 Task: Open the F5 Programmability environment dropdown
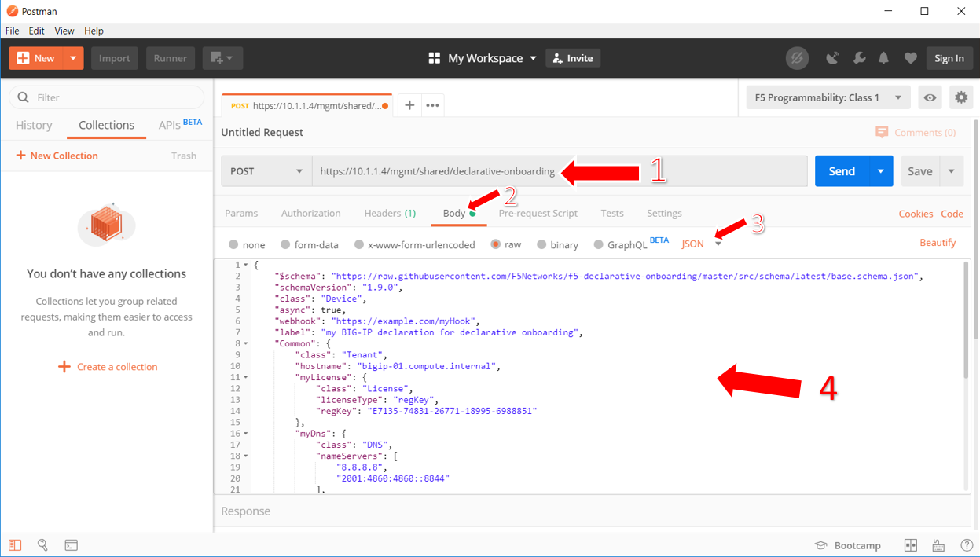828,97
